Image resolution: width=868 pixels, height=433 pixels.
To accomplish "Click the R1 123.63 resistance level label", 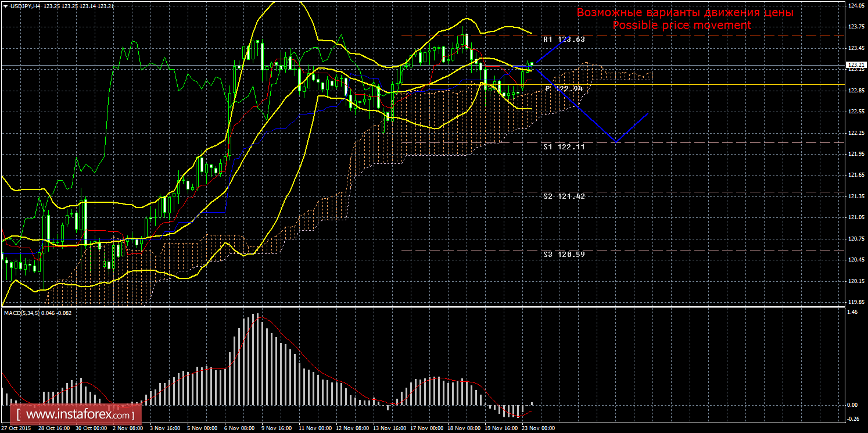I will (x=564, y=40).
